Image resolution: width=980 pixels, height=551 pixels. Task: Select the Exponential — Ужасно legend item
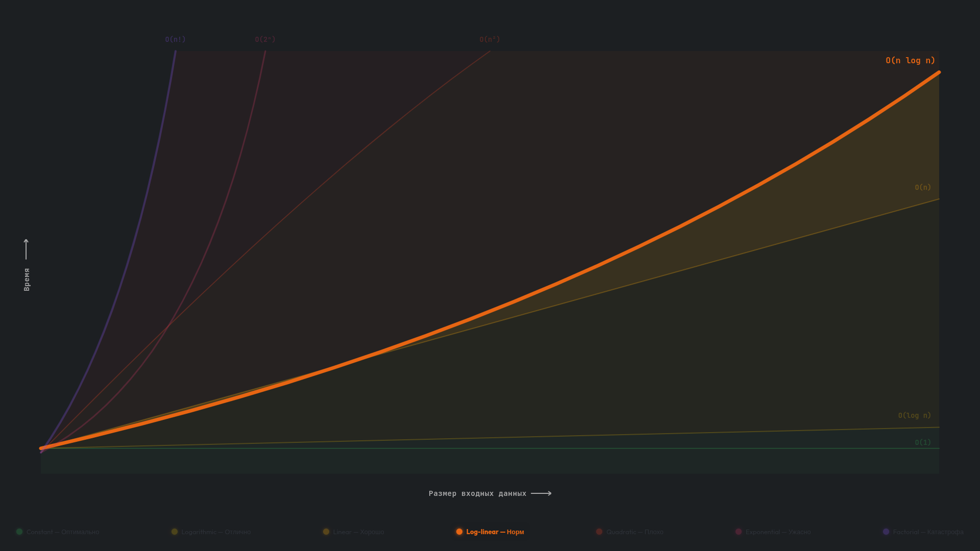click(x=778, y=532)
